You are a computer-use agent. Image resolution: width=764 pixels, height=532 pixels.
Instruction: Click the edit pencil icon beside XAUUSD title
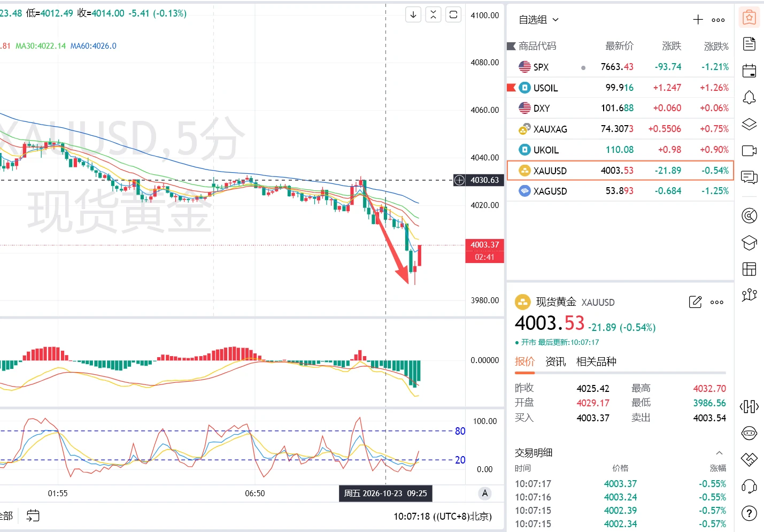pos(695,302)
